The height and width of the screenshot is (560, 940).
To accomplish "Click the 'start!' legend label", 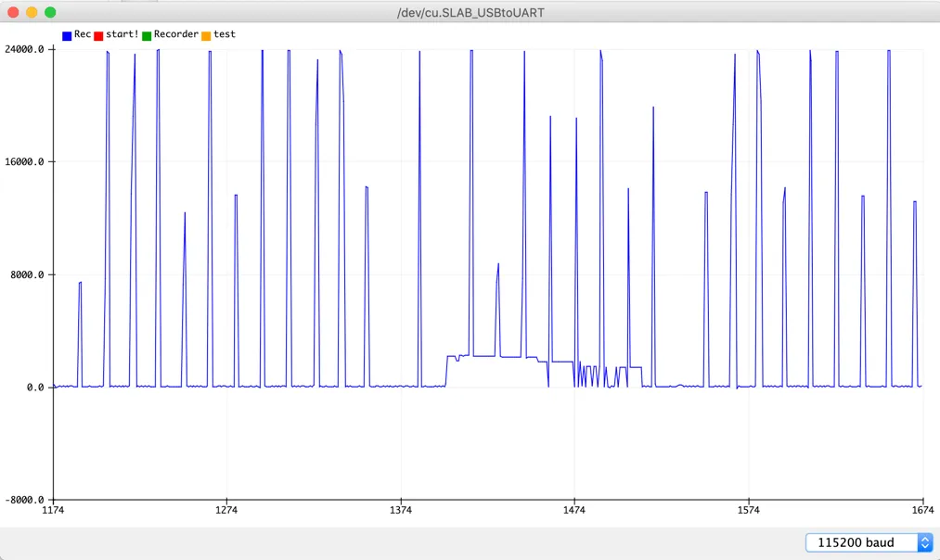I will 122,34.
